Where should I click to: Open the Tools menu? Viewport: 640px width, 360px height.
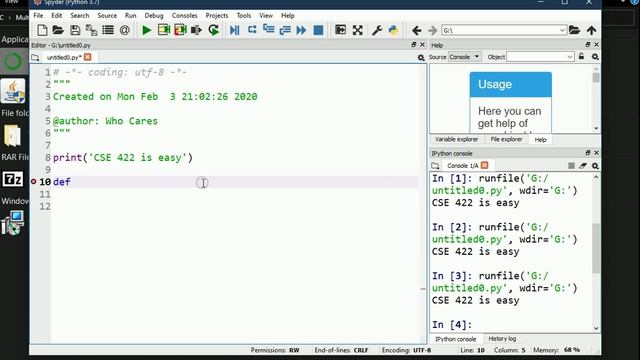click(x=244, y=16)
